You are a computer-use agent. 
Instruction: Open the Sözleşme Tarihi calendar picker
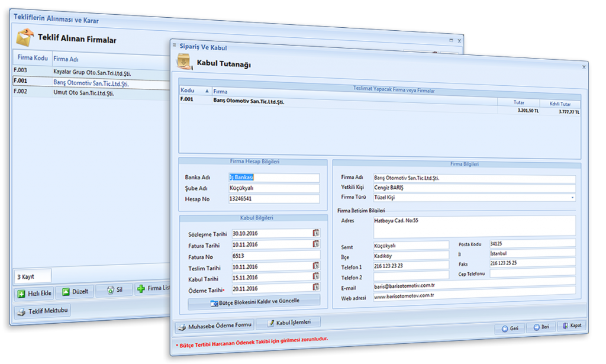click(316, 233)
